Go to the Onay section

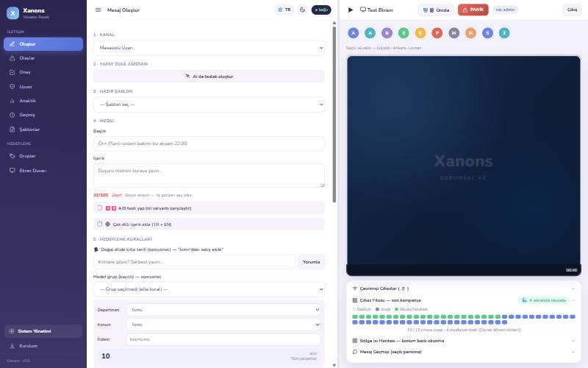pyautogui.click(x=43, y=72)
